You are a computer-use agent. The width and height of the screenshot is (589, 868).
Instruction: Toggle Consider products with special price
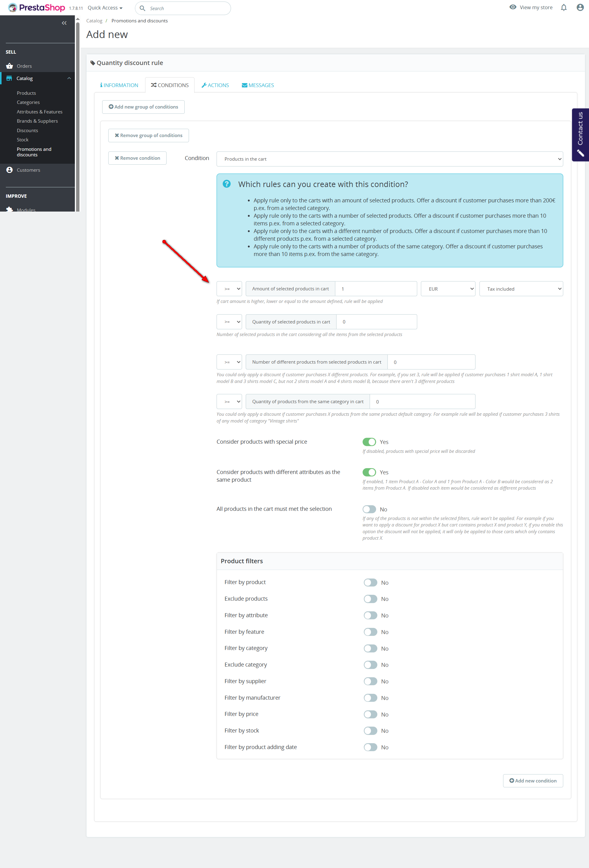pos(369,442)
